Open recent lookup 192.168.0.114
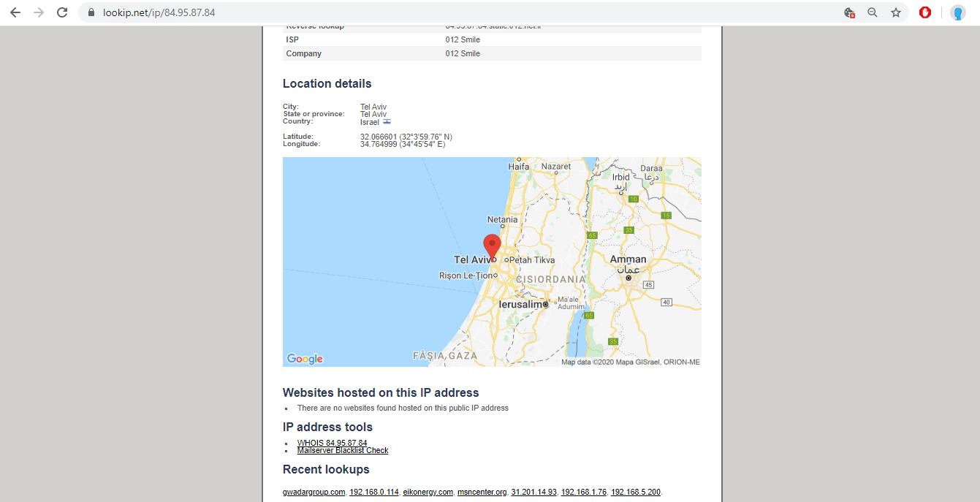 coord(373,493)
